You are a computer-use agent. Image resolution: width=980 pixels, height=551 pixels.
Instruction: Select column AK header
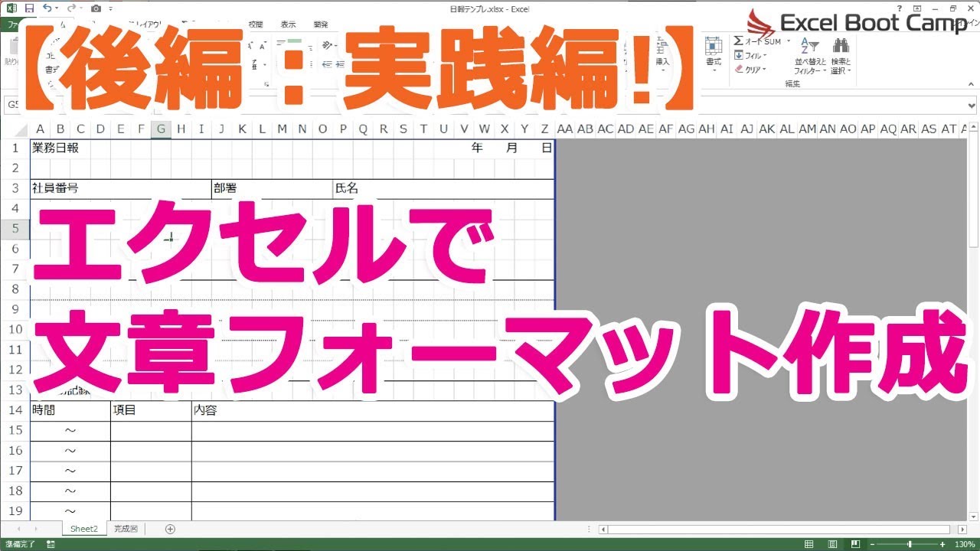[766, 129]
